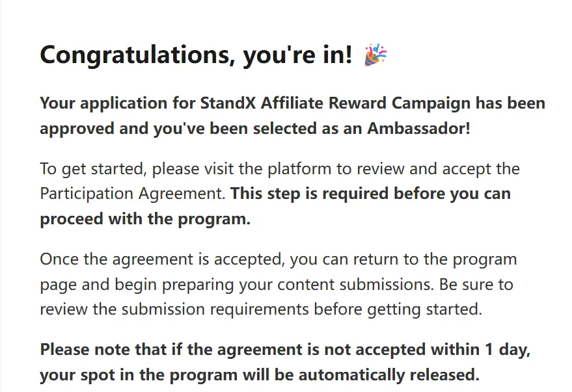
Task: Click the bold "Please note" text
Action: coord(83,350)
